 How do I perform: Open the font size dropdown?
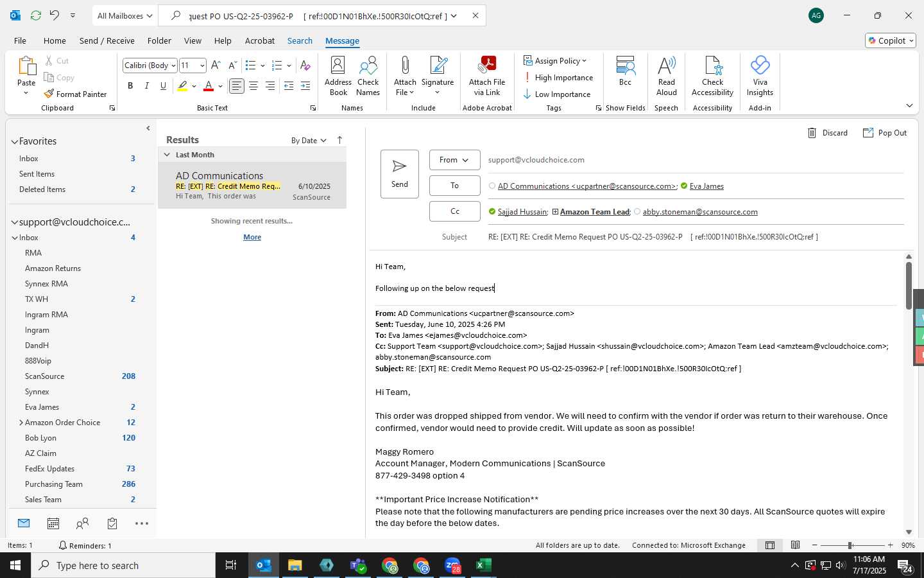(x=202, y=66)
